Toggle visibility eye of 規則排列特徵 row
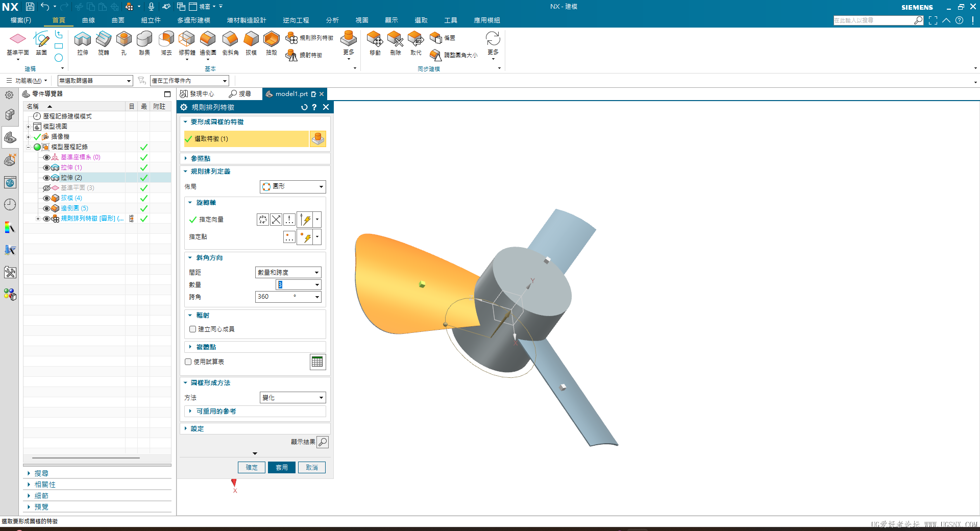This screenshot has height=531, width=980. pyautogui.click(x=46, y=219)
